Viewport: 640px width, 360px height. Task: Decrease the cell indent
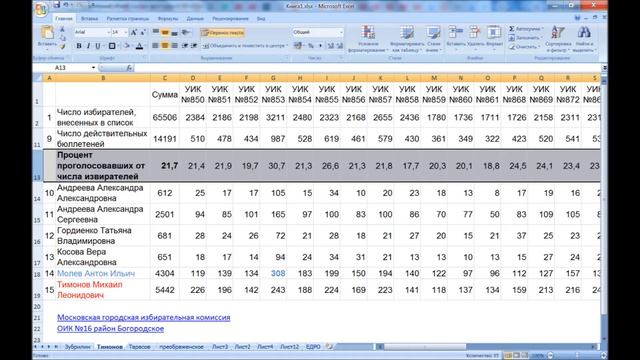(x=185, y=46)
